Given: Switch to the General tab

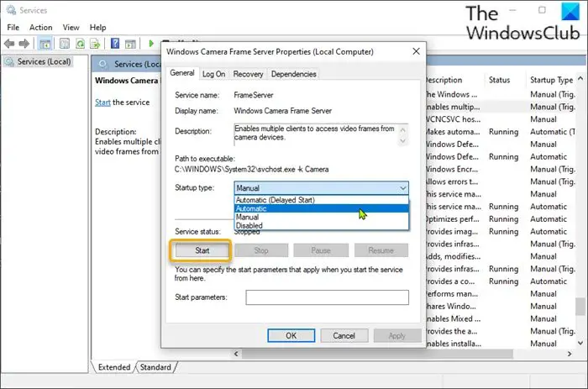Looking at the screenshot, I should pyautogui.click(x=182, y=73).
